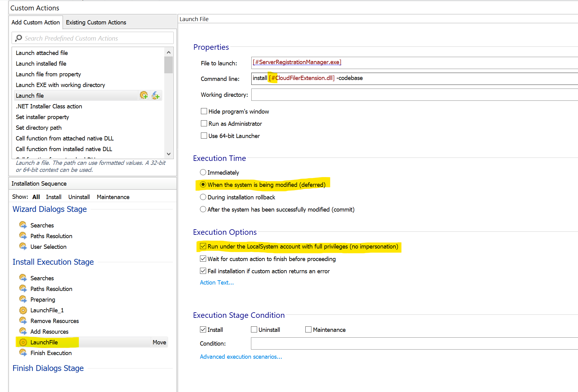Select User Selection sequence item

click(x=48, y=247)
